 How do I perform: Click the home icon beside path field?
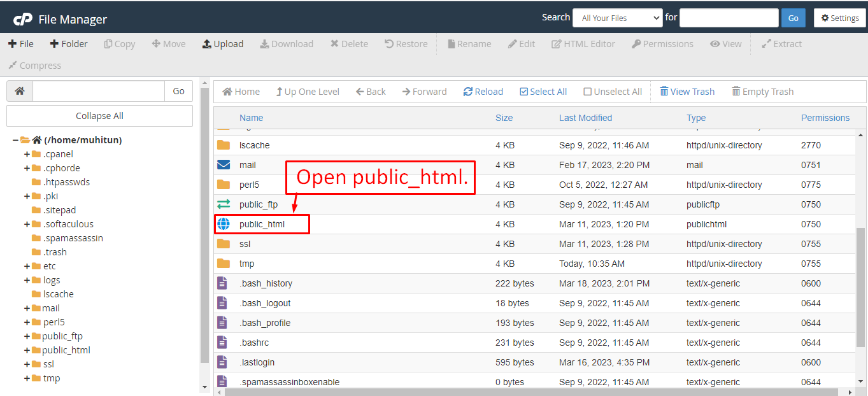click(20, 92)
